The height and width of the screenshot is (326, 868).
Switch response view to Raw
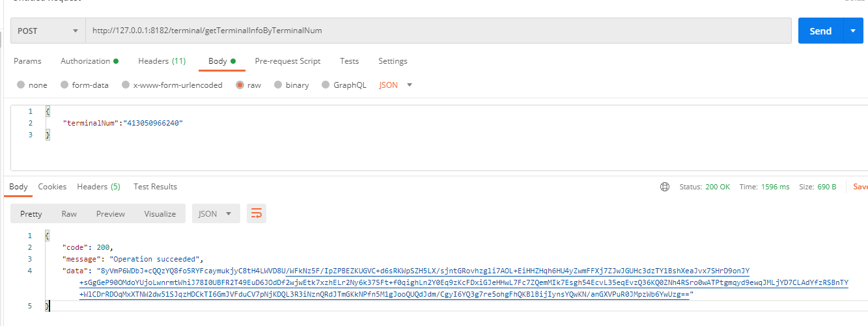coord(69,213)
